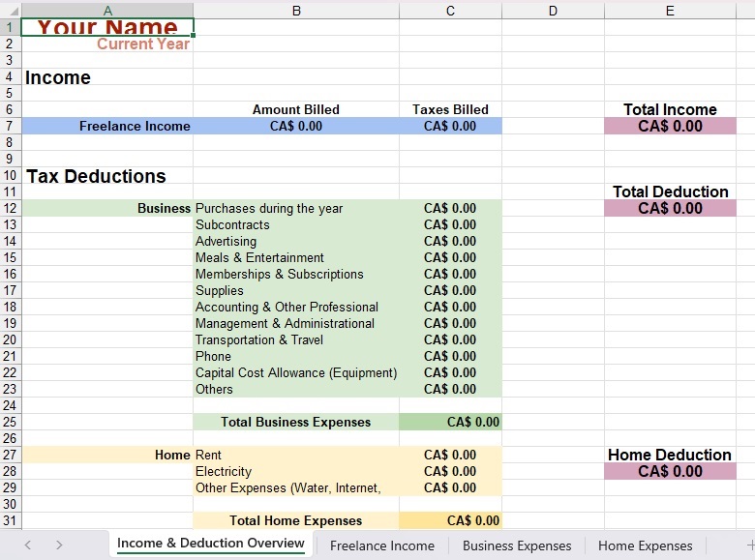The width and height of the screenshot is (755, 560).
Task: Click the Home category label cell
Action: tap(107, 455)
